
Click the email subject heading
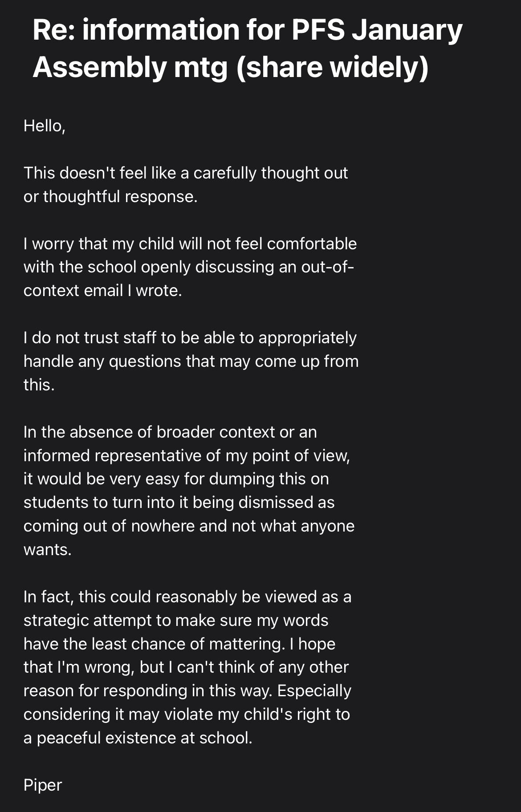point(248,48)
